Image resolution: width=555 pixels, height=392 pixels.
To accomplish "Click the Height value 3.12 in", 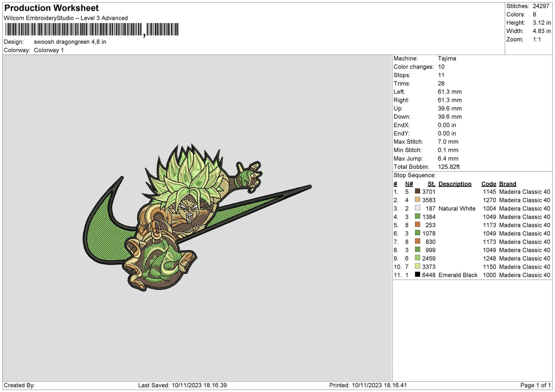I will tap(542, 23).
